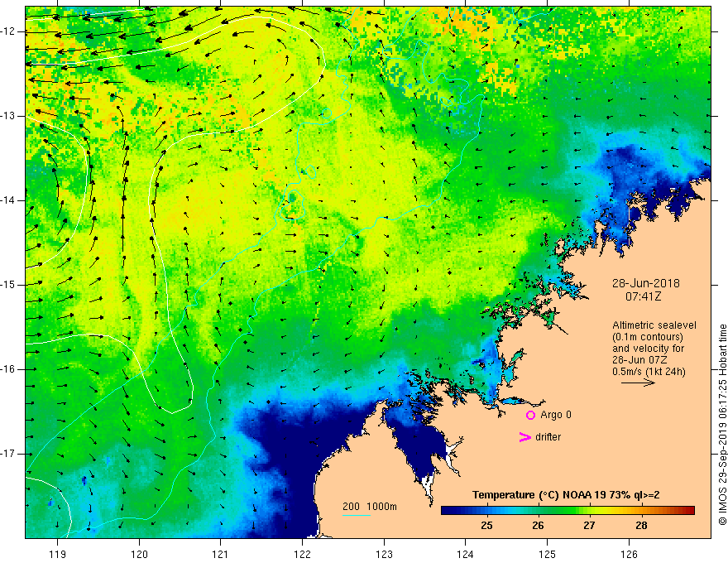728x563 pixels.
Task: Click the longitude axis label 119
Action: point(58,554)
